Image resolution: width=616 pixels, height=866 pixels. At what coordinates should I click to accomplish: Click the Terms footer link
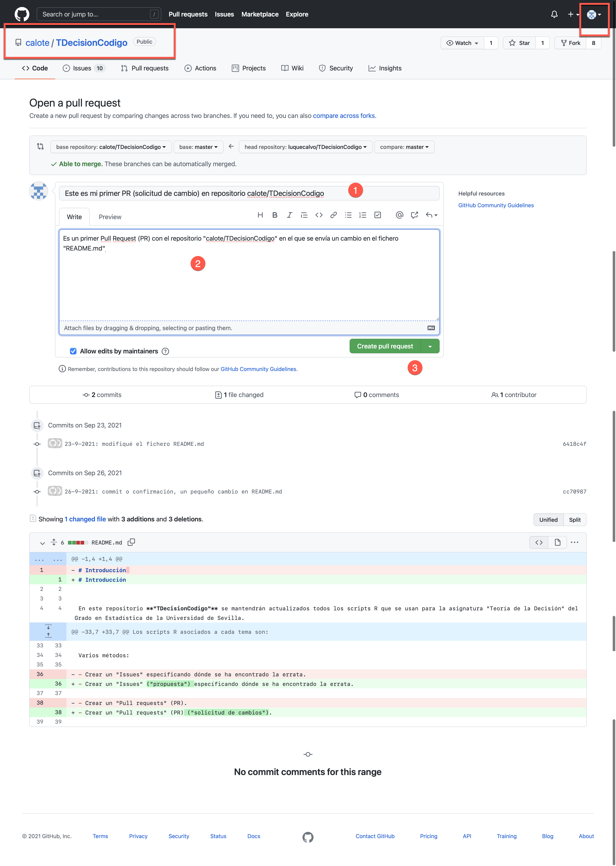coord(100,836)
